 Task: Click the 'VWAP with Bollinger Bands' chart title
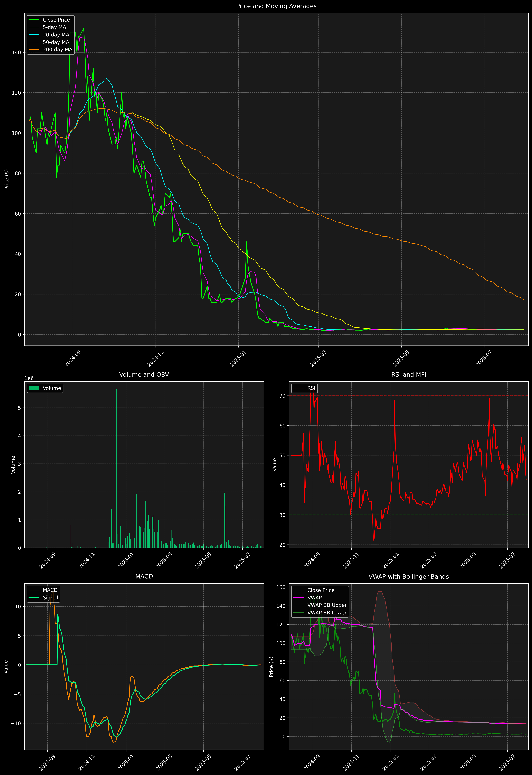point(409,577)
